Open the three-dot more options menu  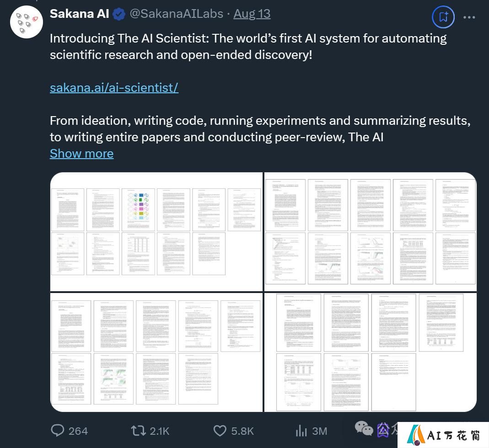click(469, 17)
